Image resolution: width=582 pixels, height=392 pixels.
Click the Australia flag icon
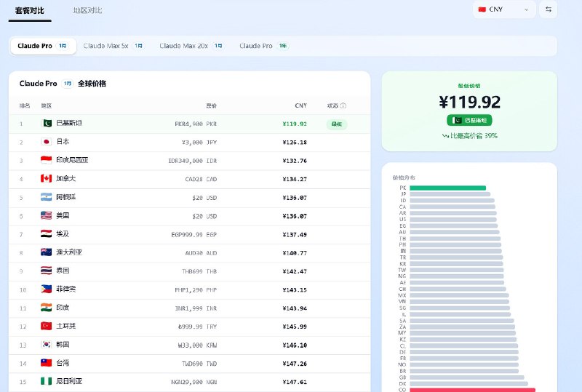point(46,252)
